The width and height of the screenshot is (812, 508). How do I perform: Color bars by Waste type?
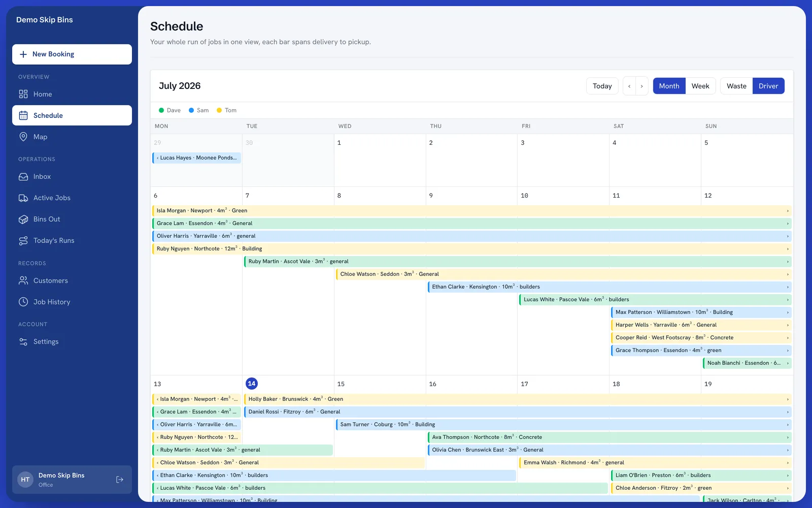click(736, 86)
